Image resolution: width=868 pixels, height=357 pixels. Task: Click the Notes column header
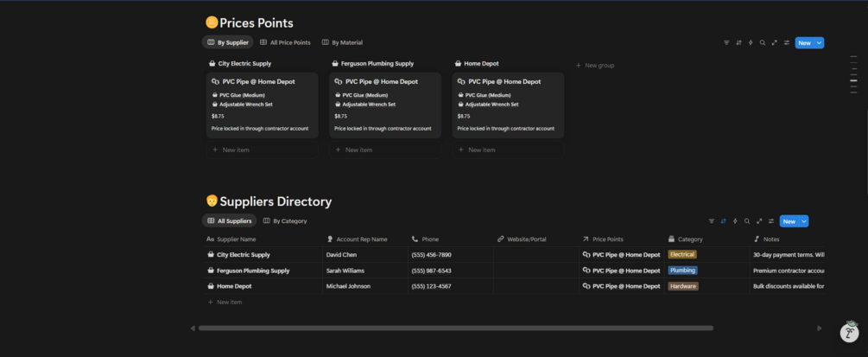(766, 239)
